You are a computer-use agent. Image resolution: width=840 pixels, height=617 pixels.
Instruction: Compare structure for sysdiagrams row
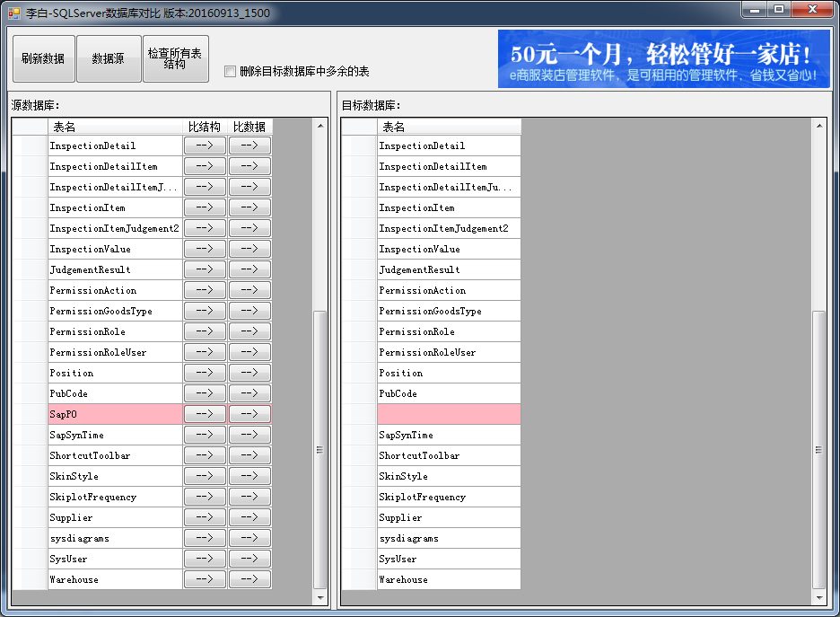click(205, 538)
